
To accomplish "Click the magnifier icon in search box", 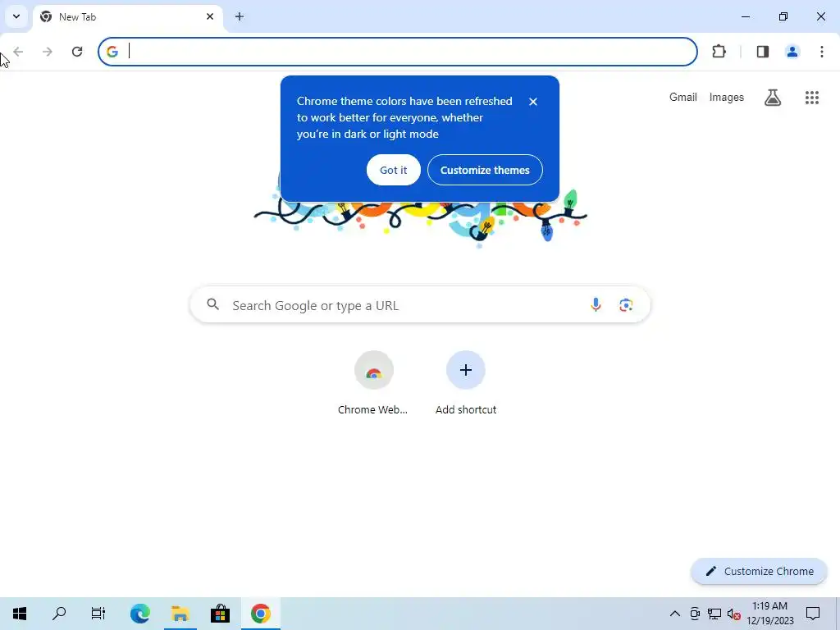I will [213, 305].
